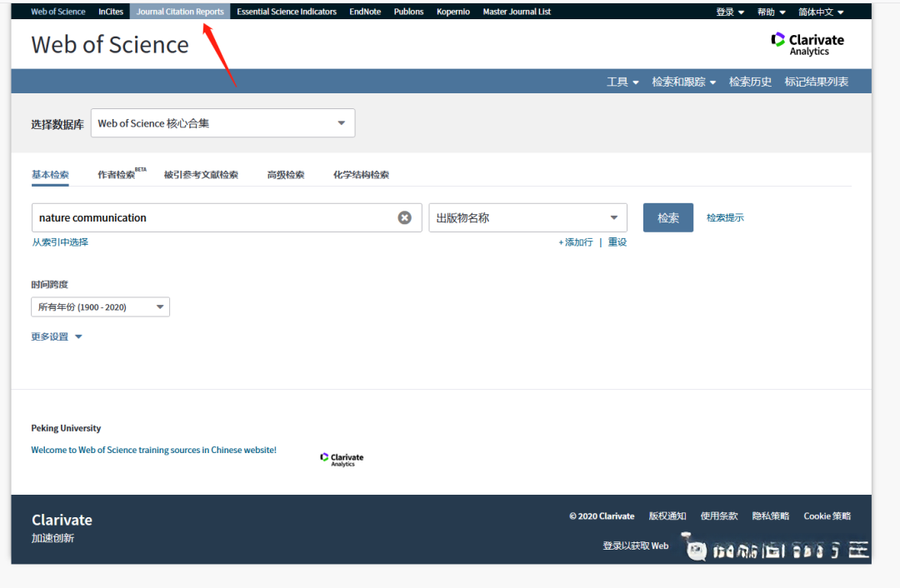
Task: Open the 出版物名称 field dropdown
Action: (x=527, y=217)
